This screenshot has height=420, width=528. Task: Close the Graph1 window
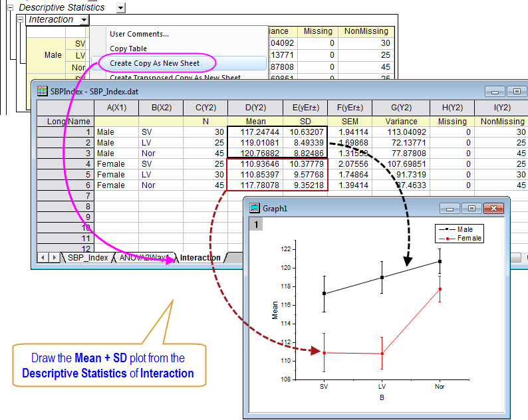(493, 209)
